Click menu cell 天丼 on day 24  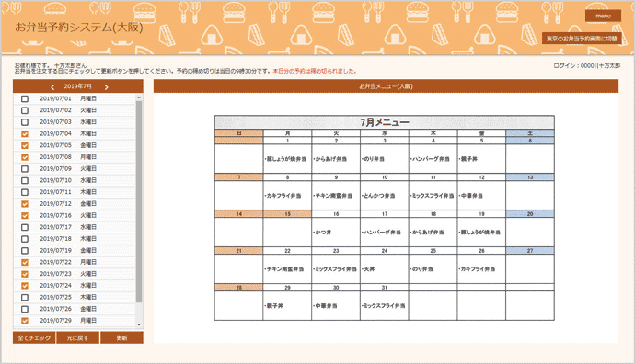(x=385, y=269)
